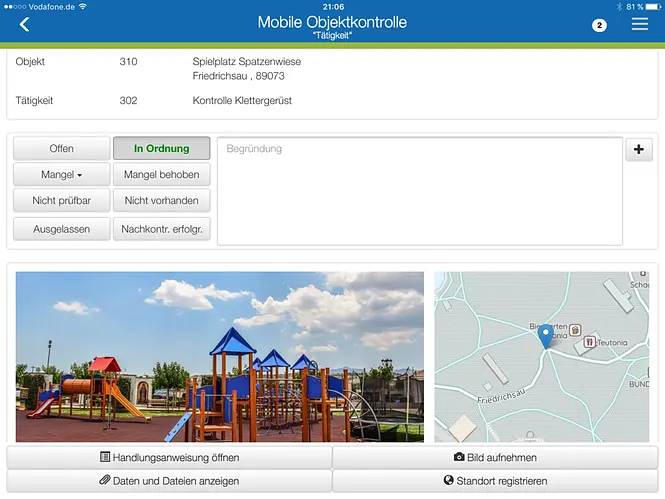
Task: Expand the Mangel dropdown
Action: pos(61,175)
